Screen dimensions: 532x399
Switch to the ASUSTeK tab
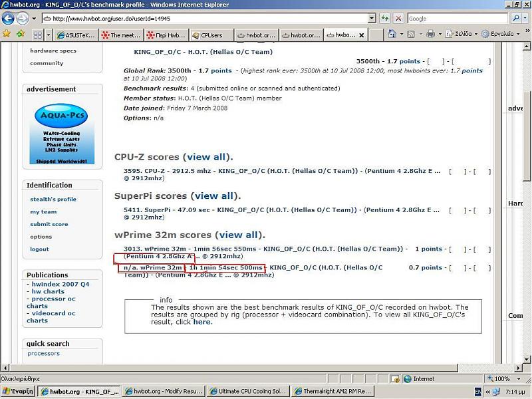click(76, 35)
